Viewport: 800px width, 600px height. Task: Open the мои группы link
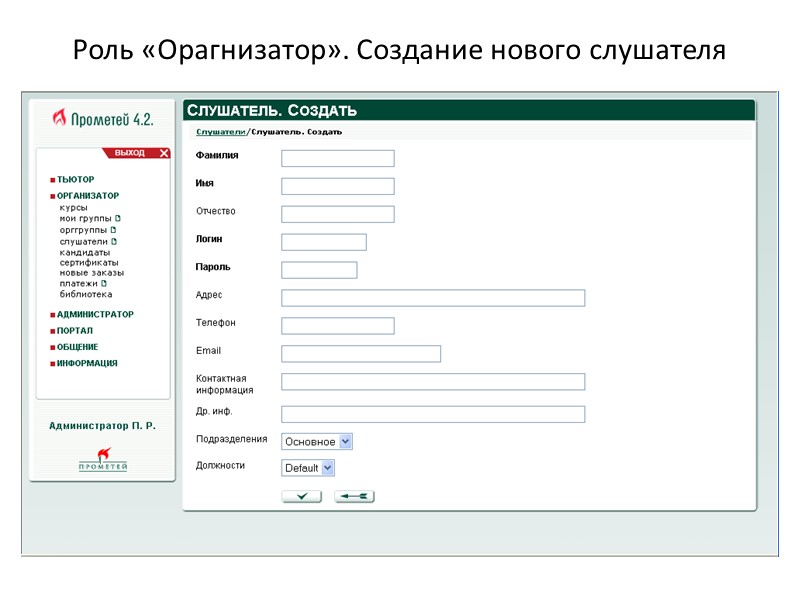[x=85, y=218]
